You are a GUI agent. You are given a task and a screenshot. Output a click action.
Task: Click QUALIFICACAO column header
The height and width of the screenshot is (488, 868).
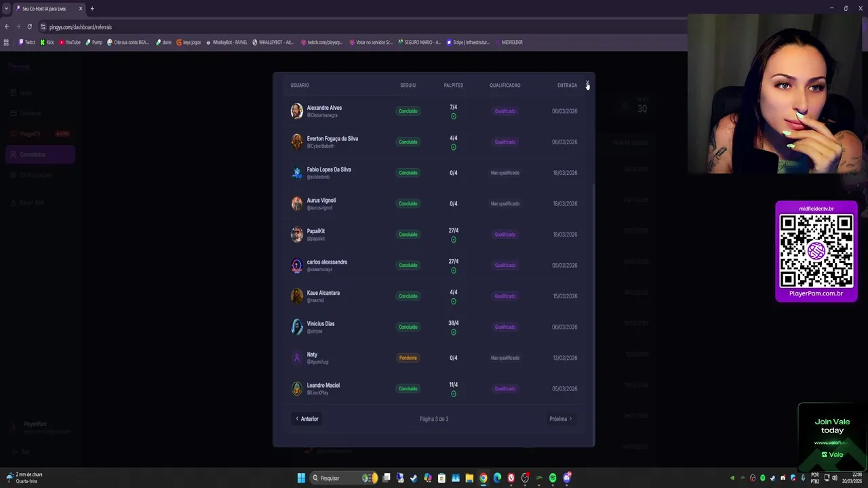(x=505, y=85)
